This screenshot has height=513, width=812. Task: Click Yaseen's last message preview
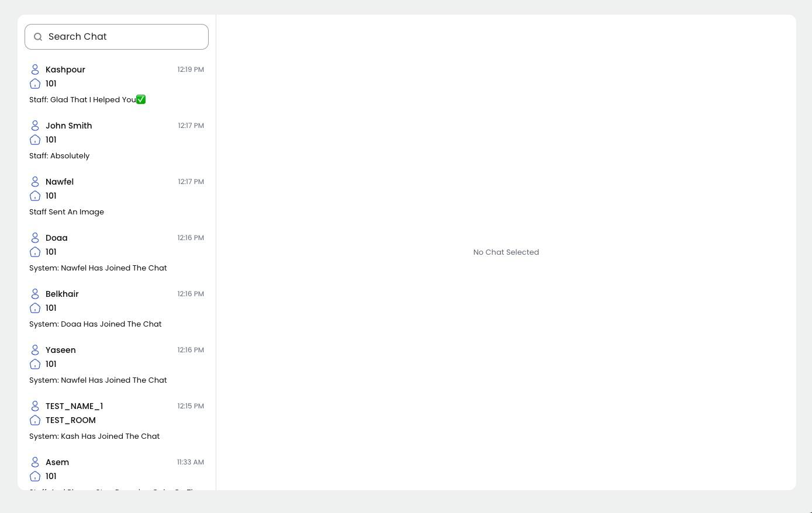[98, 380]
